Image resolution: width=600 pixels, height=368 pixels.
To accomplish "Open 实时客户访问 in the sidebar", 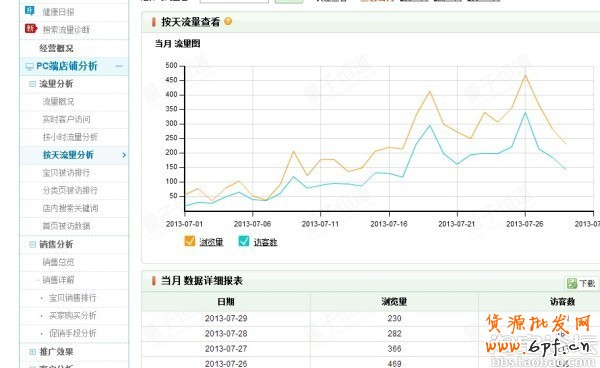I will click(x=67, y=119).
